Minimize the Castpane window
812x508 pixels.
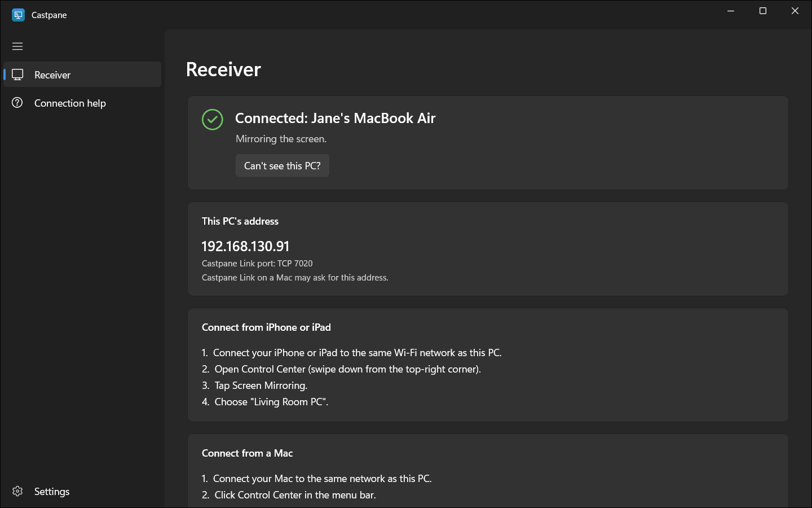731,11
